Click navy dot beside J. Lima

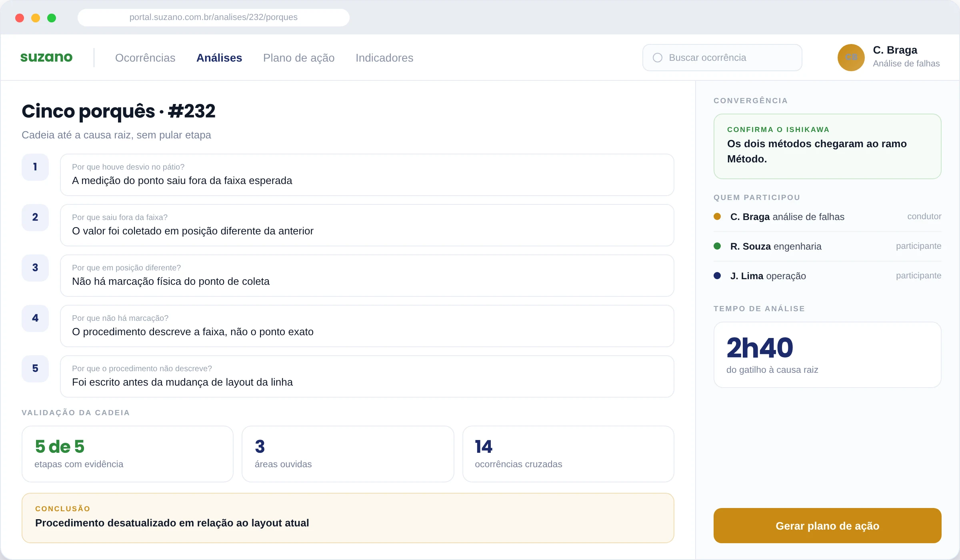click(x=717, y=276)
